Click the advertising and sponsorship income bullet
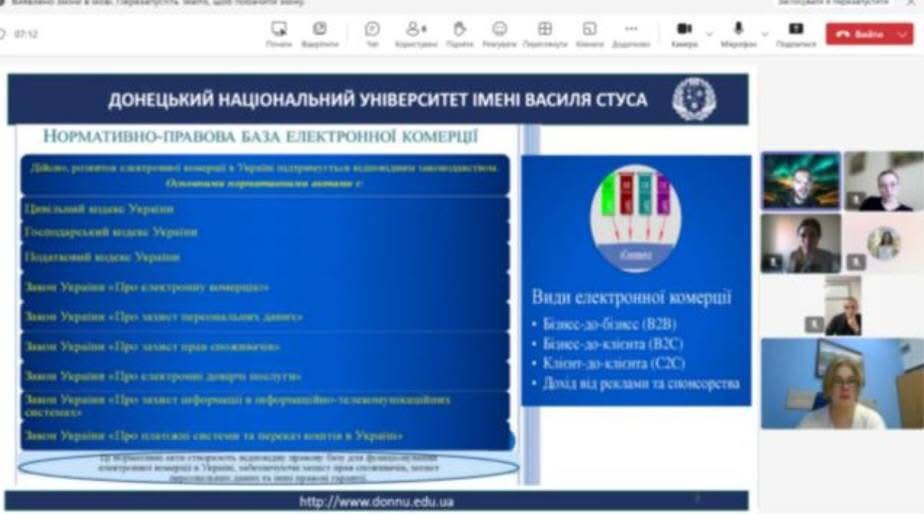This screenshot has width=924, height=514. point(641,384)
